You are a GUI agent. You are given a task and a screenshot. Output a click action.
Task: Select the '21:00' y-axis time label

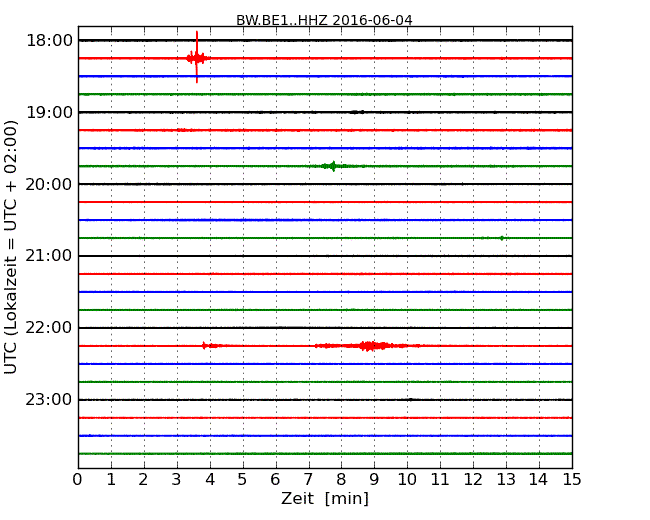[49, 256]
